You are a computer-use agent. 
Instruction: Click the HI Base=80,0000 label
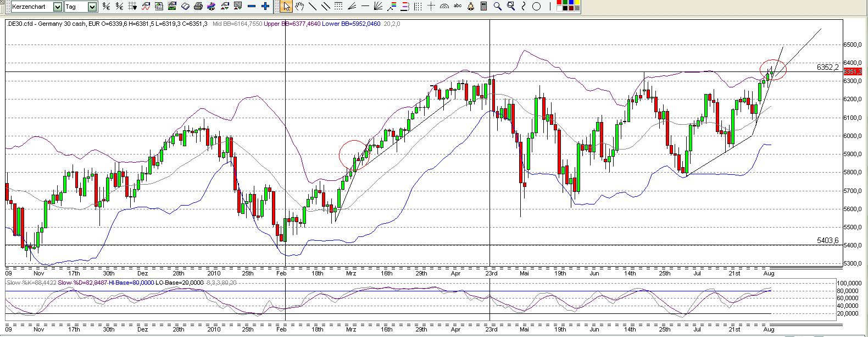pos(131,283)
